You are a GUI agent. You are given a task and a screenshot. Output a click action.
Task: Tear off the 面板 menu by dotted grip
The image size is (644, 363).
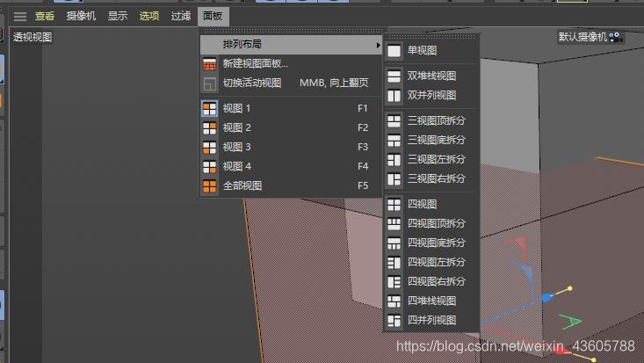293,31
